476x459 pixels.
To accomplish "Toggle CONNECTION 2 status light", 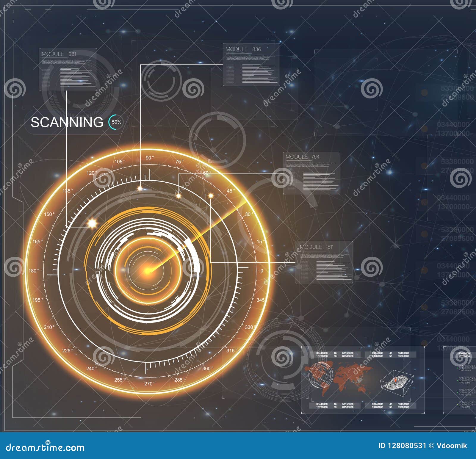I will (x=457, y=380).
